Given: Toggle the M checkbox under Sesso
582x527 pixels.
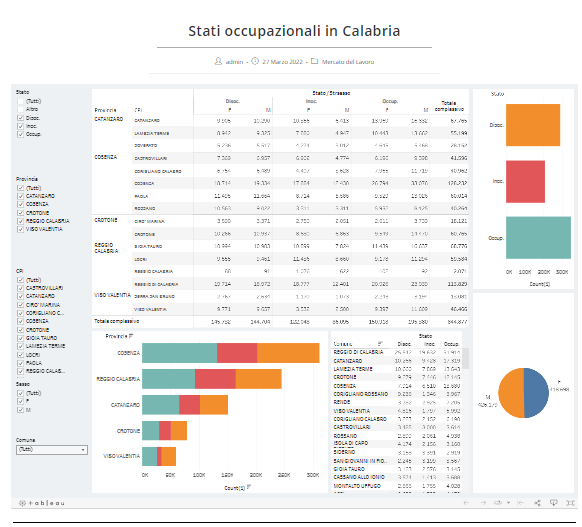Looking at the screenshot, I should click(x=20, y=410).
